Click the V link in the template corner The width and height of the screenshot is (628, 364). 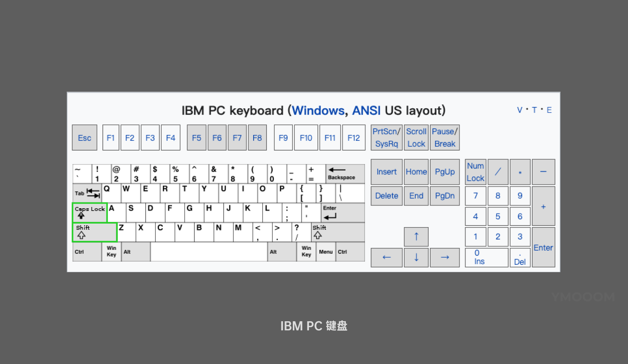[520, 110]
